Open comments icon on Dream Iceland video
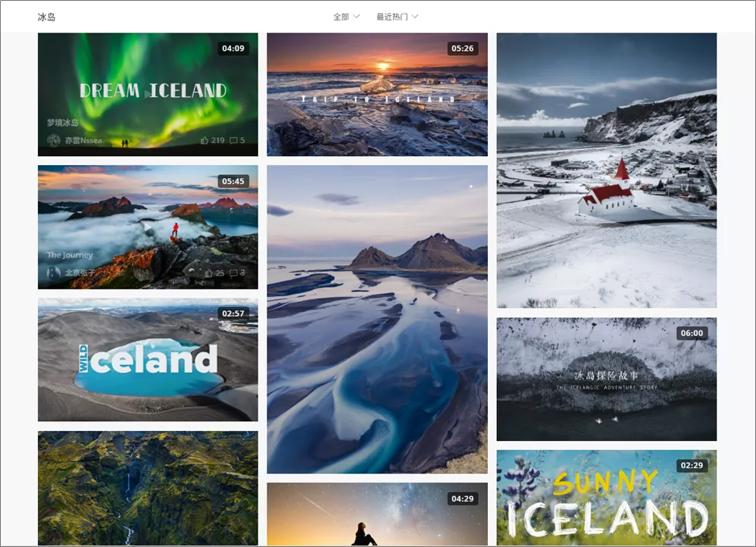The image size is (756, 547). 233,140
